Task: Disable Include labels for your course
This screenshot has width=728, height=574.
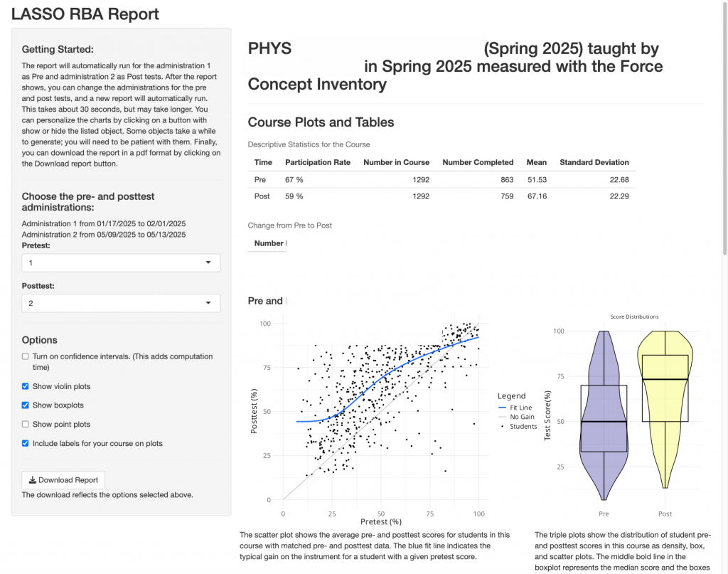Action: [25, 444]
